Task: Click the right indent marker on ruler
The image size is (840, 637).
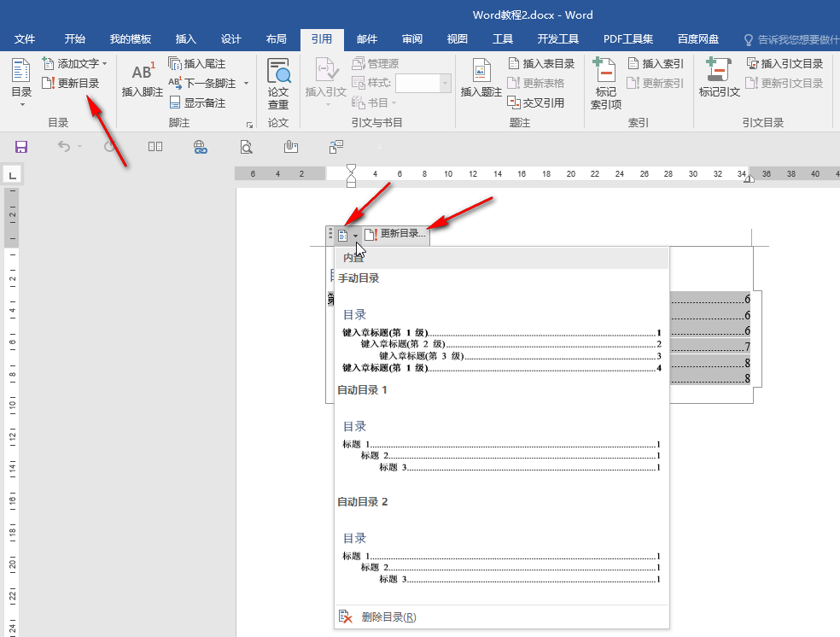Action: [749, 178]
